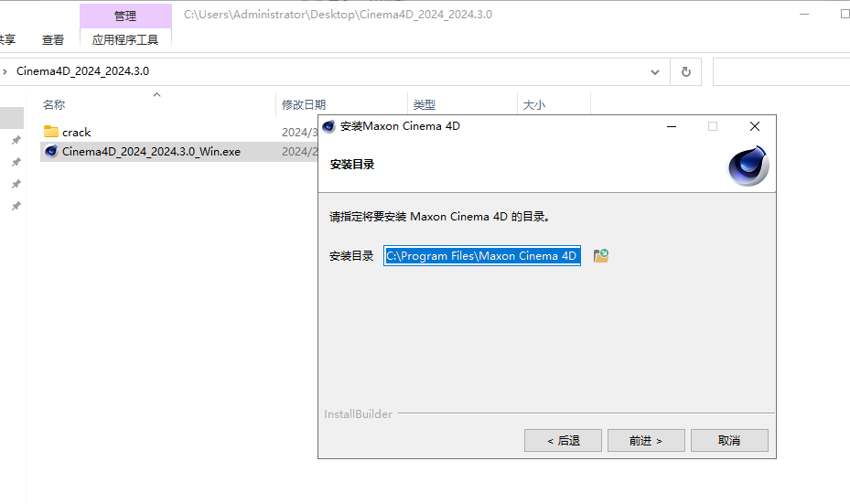
Task: Click Cinema4D_2024_2024.3.0 in the address breadcrumb
Action: click(82, 71)
